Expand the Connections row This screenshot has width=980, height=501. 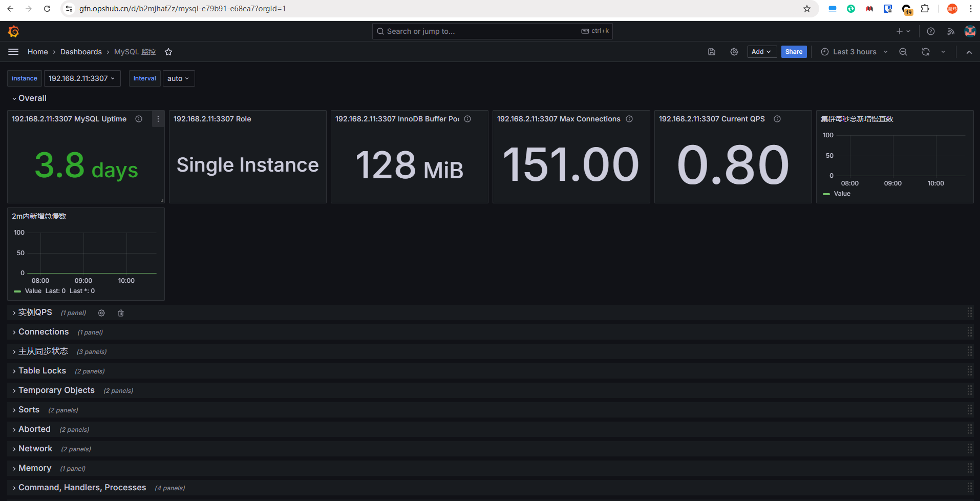(x=40, y=332)
